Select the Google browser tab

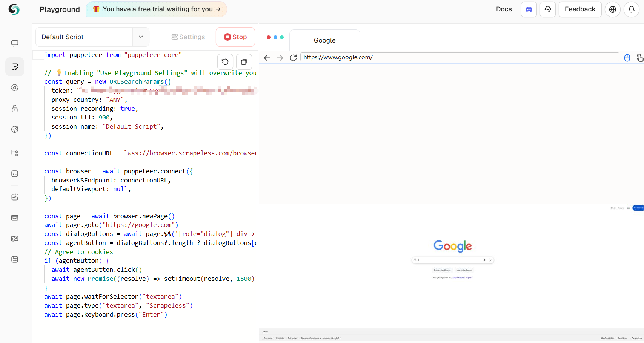click(324, 40)
